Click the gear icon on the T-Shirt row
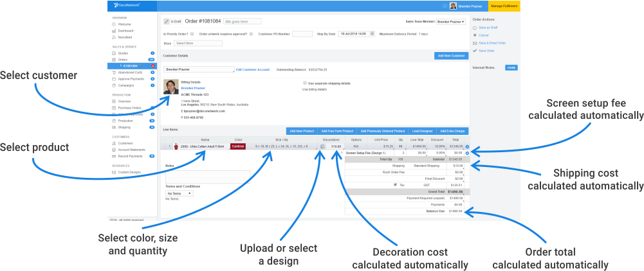Image resolution: width=644 pixels, height=271 pixels. [x=466, y=146]
